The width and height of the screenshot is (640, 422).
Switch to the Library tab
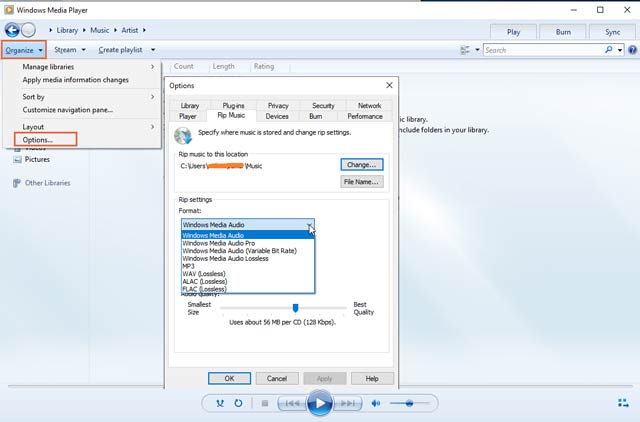(190, 105)
